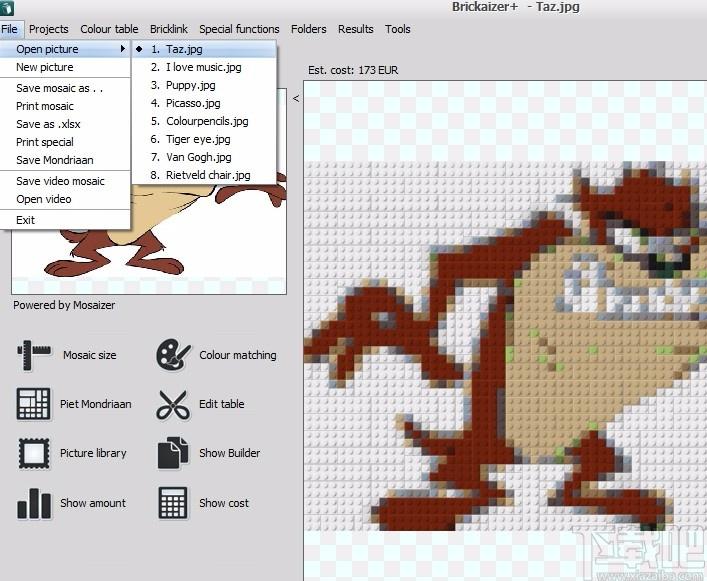The width and height of the screenshot is (707, 581).
Task: Collapse left panel with the < arrow
Action: pyautogui.click(x=296, y=98)
